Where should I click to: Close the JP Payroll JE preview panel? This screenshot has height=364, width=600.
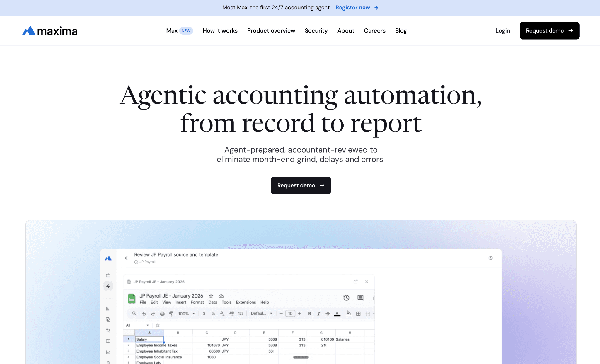click(367, 281)
